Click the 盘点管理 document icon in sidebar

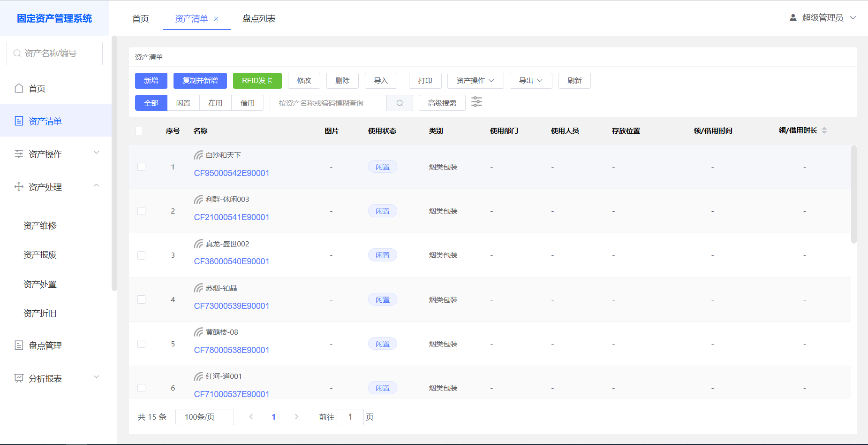click(x=19, y=345)
